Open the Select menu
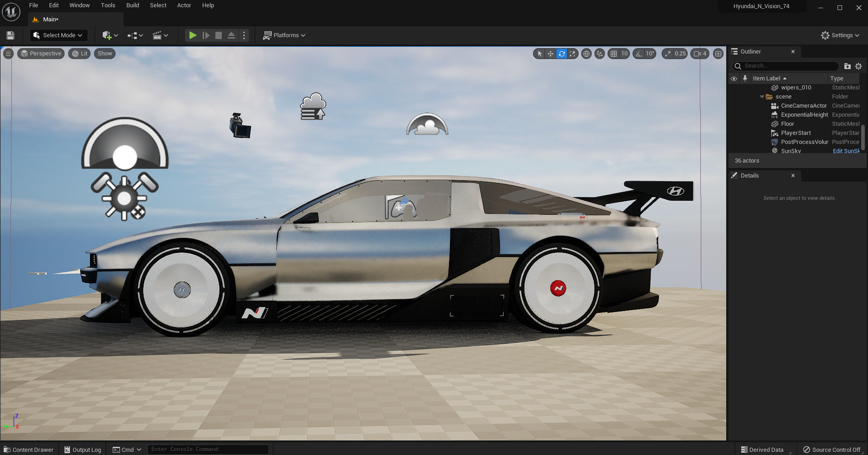Image resolution: width=868 pixels, height=455 pixels. (158, 5)
